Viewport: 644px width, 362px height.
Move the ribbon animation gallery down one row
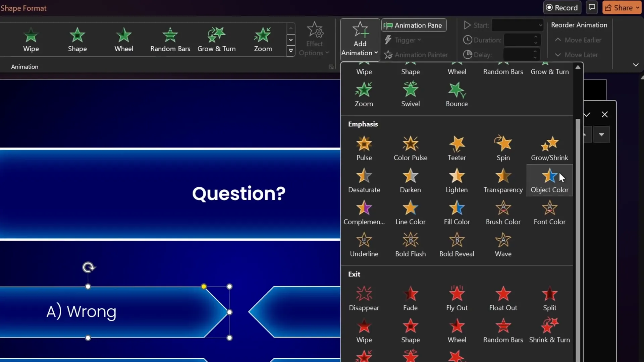coord(291,40)
